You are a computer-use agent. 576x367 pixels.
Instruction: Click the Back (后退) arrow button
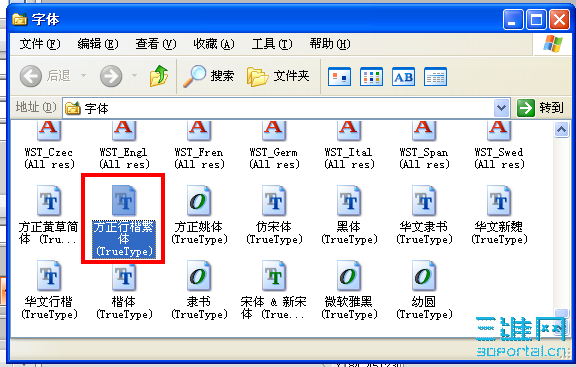(30, 76)
